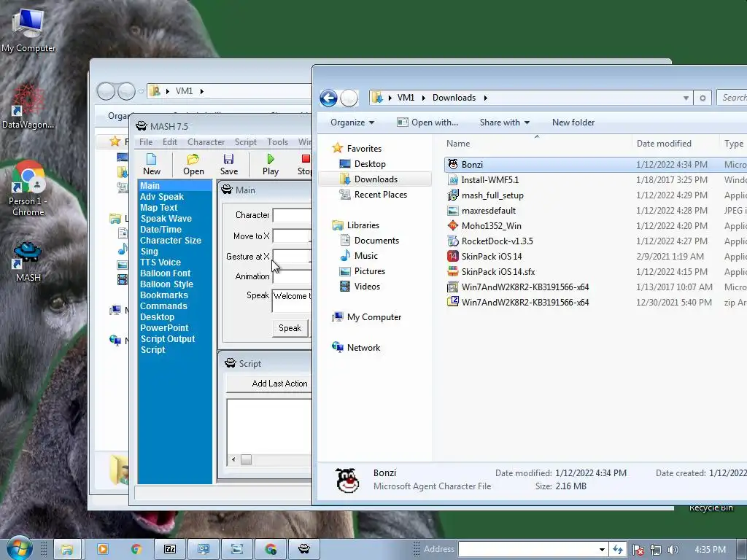Screen dimensions: 747x560
Task: Open the Chrome taskbar icon
Action: point(136,550)
